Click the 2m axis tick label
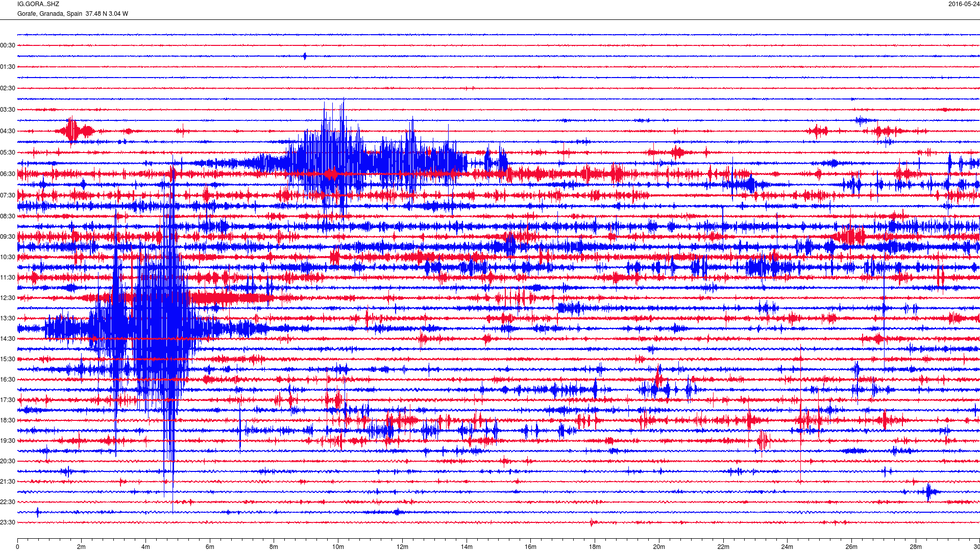The height and width of the screenshot is (551, 980). click(82, 547)
